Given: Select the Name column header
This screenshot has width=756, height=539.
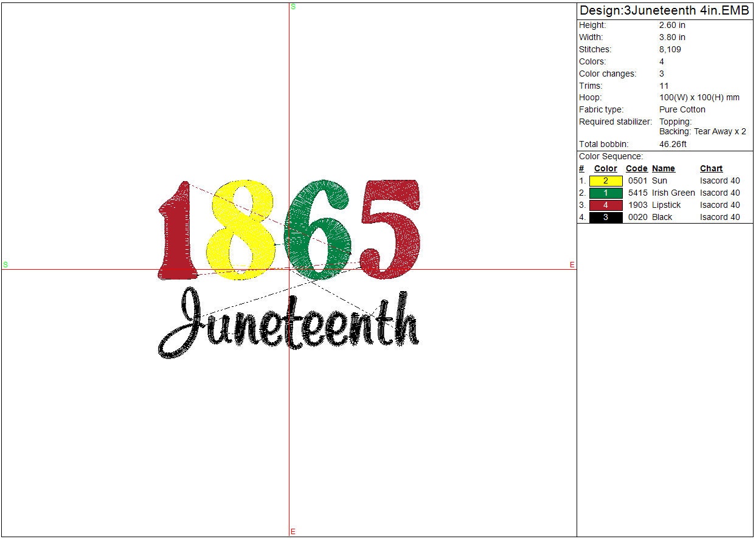Looking at the screenshot, I should [663, 169].
